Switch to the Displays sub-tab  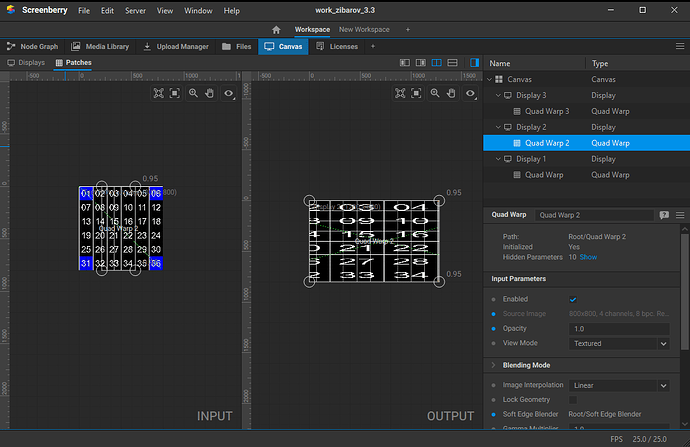tap(26, 63)
